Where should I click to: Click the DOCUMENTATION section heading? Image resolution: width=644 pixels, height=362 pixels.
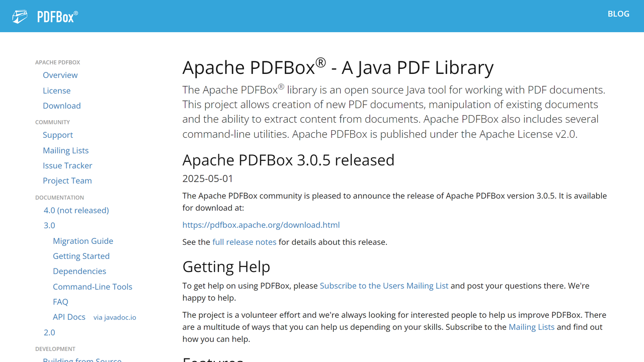[x=59, y=198]
